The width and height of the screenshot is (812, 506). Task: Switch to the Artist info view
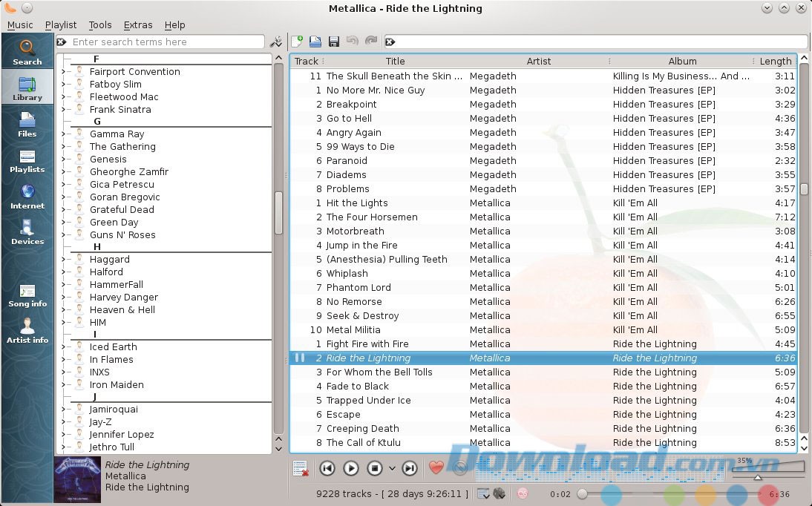(x=27, y=331)
